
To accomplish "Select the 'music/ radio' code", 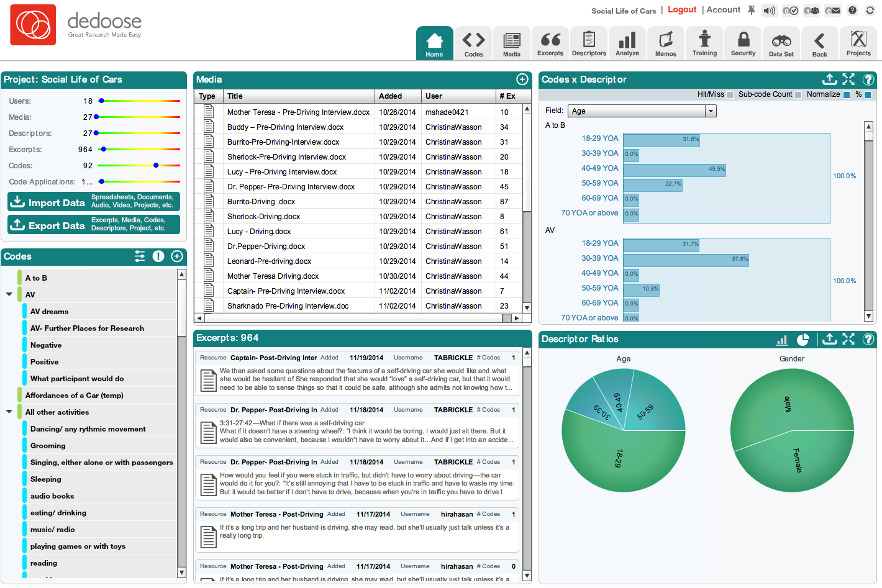I will [99, 529].
